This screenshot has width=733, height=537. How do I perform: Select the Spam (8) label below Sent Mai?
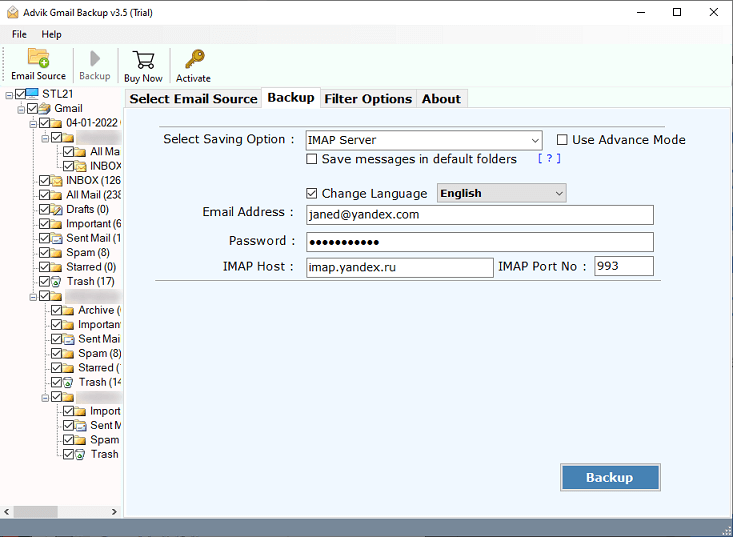[x=100, y=353]
